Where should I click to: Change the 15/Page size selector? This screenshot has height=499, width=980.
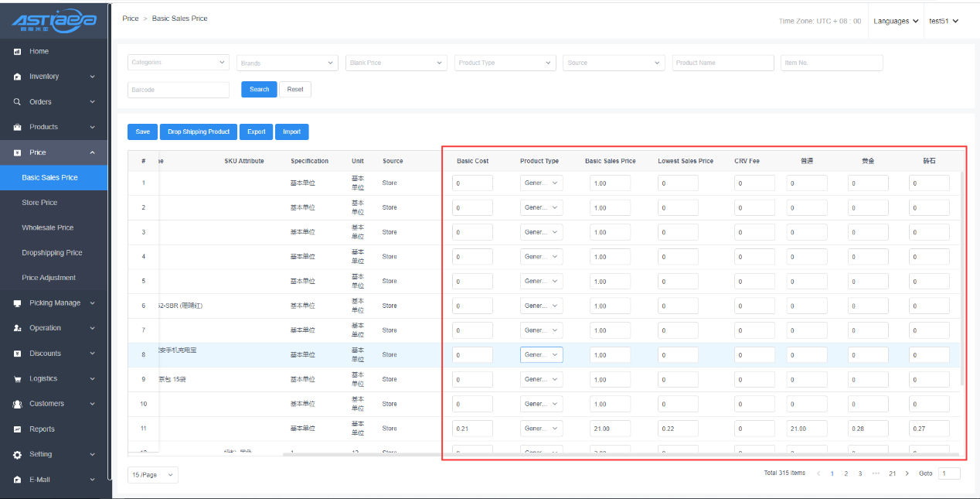(x=152, y=474)
